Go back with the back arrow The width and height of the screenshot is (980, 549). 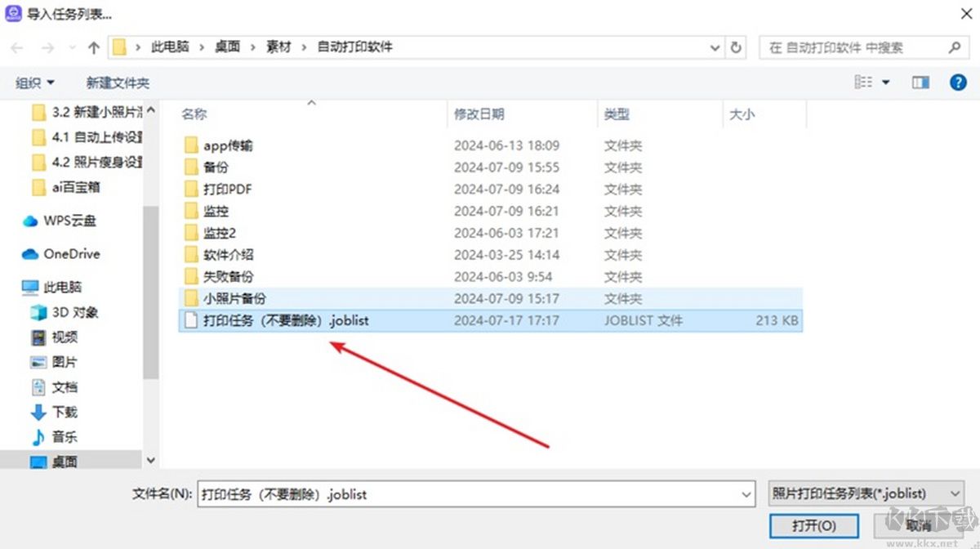pyautogui.click(x=16, y=47)
